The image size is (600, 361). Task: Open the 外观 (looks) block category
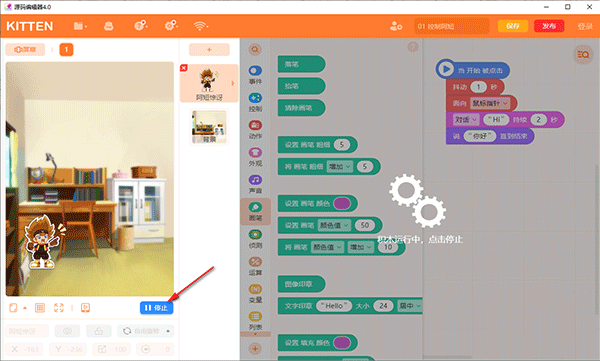[x=255, y=157]
